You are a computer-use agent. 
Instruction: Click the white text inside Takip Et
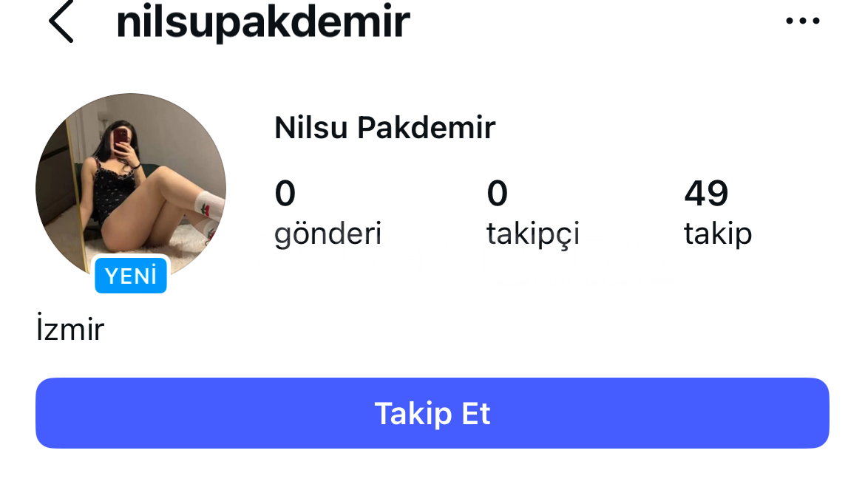(x=432, y=413)
